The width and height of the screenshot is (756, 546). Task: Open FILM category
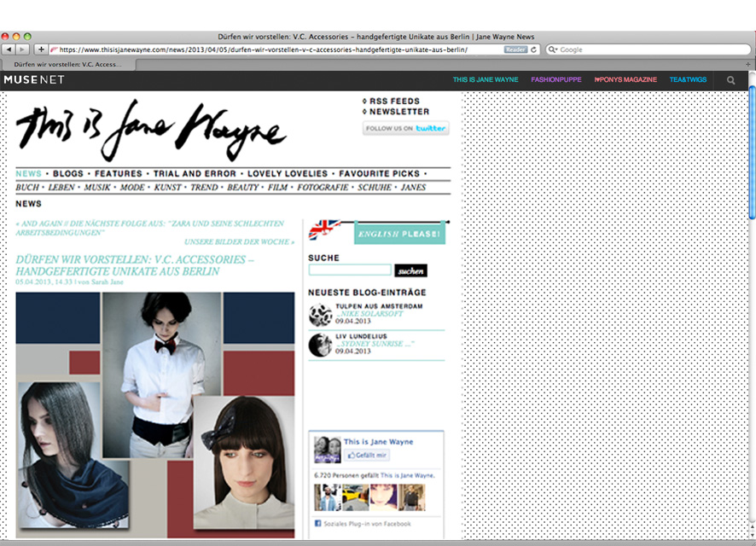(x=277, y=188)
